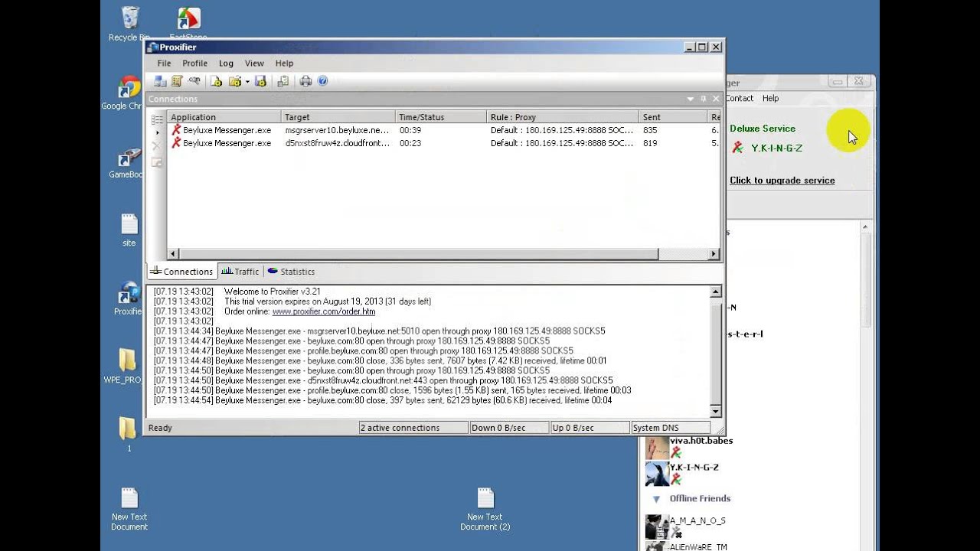The height and width of the screenshot is (551, 980).
Task: Click the open profile folder icon
Action: click(234, 81)
